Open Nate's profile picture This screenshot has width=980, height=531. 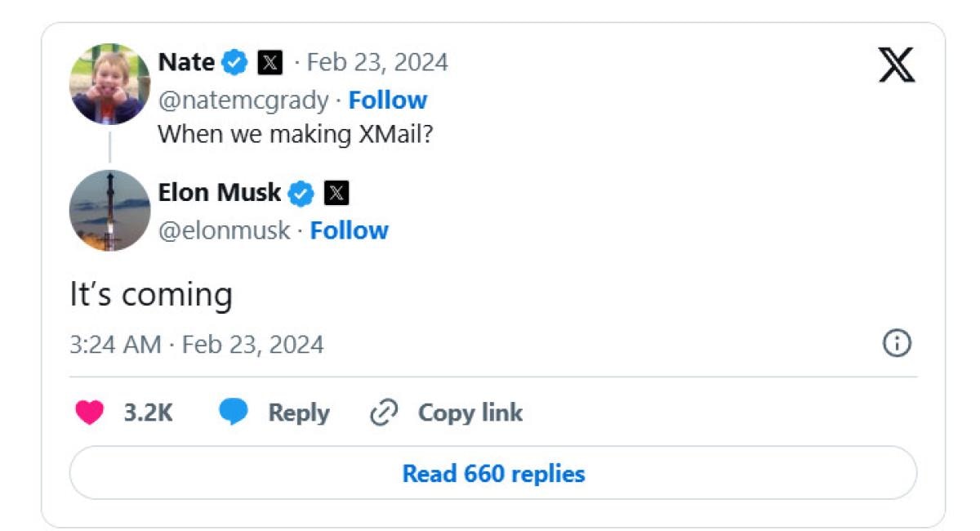click(x=109, y=83)
